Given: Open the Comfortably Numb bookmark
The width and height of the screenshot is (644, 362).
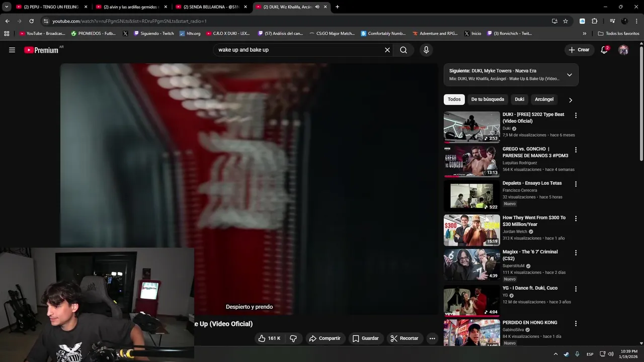Looking at the screenshot, I should [383, 34].
